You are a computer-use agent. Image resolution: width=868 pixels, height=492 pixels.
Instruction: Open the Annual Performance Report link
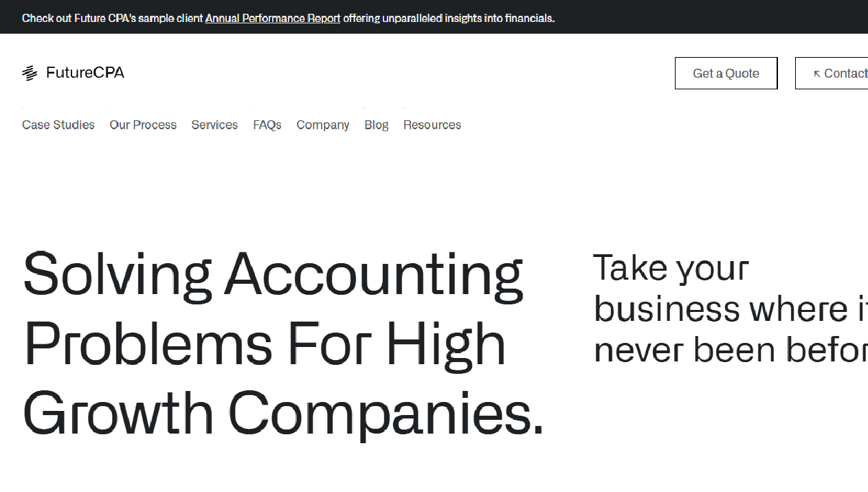pyautogui.click(x=273, y=19)
